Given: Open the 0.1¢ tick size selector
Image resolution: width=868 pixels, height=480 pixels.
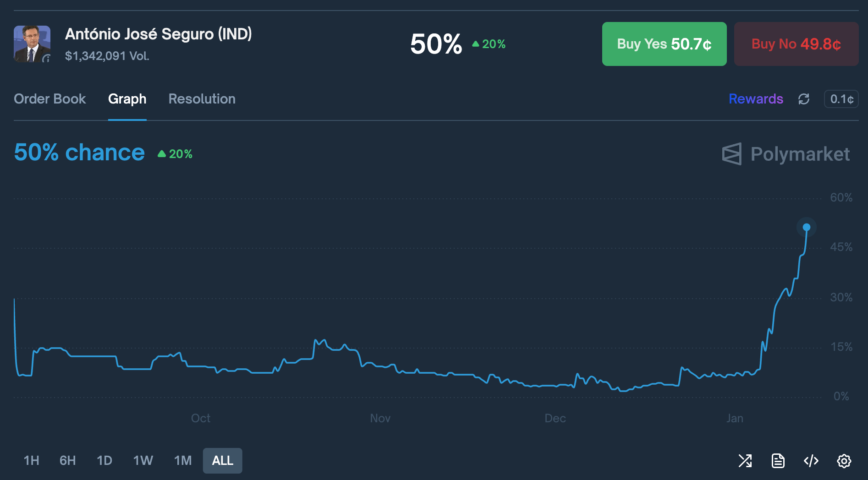Looking at the screenshot, I should coord(841,99).
